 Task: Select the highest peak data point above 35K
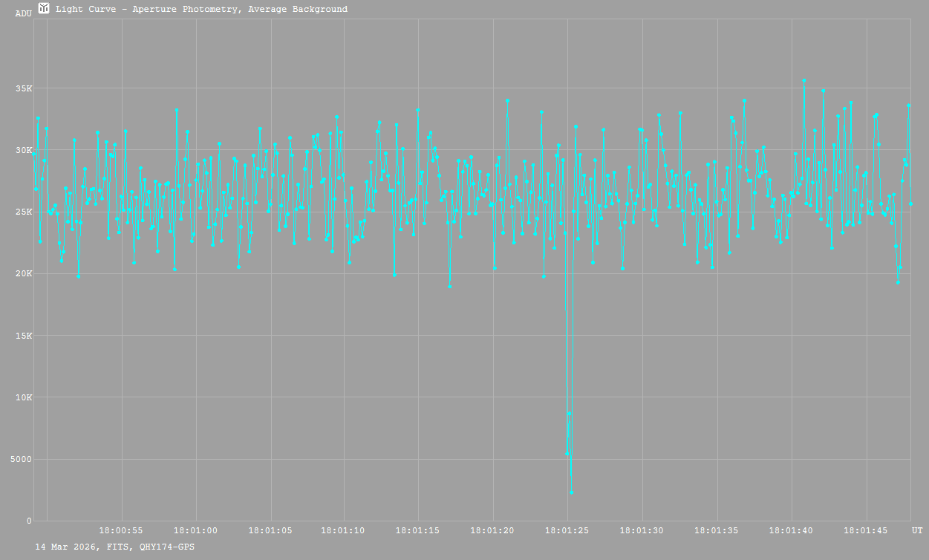[x=803, y=80]
